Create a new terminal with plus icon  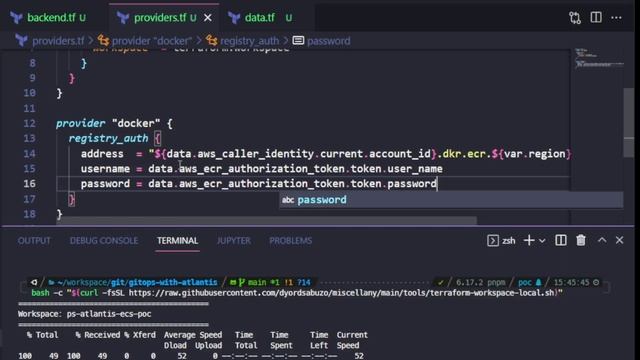pyautogui.click(x=529, y=240)
